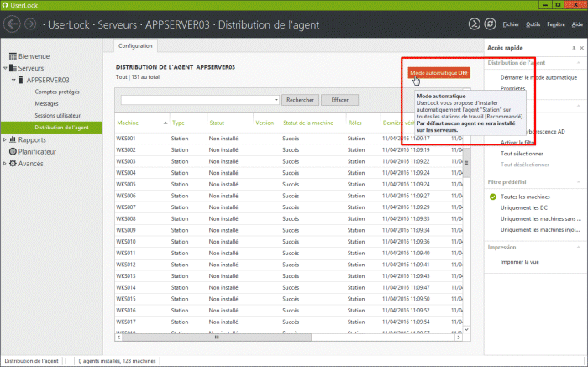The width and height of the screenshot is (588, 367).
Task: Click the horizontal scrollbar thumb
Action: (x=217, y=338)
